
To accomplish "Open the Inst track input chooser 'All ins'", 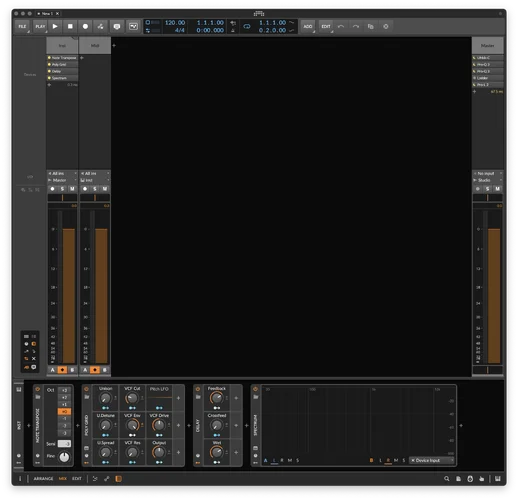I will 62,174.
